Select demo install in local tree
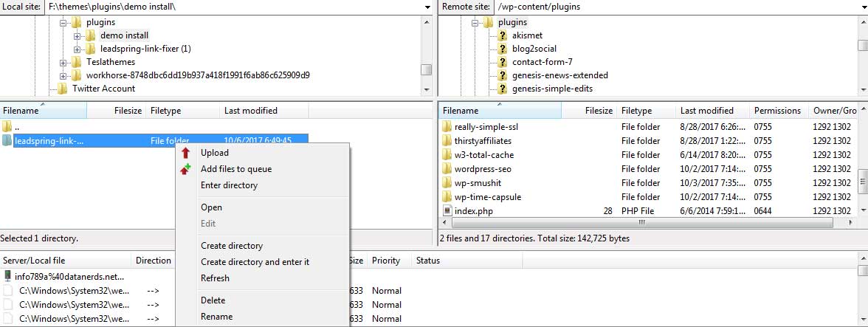868x327 pixels. click(x=124, y=35)
